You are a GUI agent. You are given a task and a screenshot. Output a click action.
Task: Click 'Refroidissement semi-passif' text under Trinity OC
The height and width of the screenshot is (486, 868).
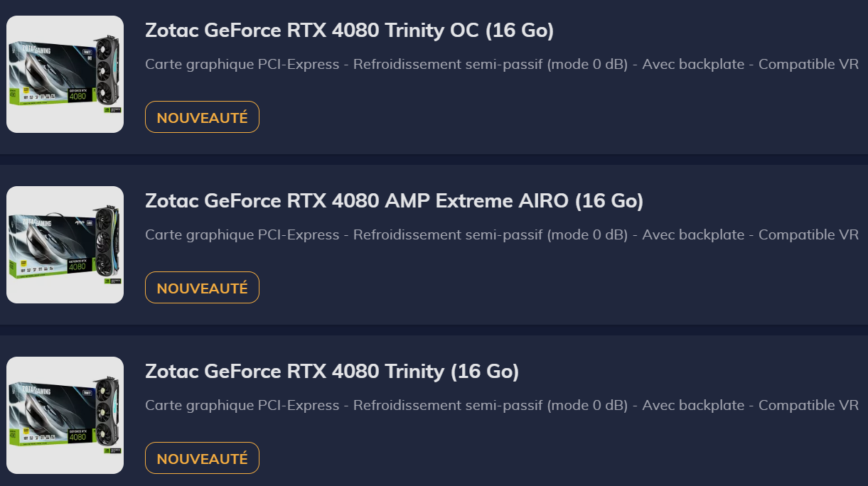(x=448, y=65)
